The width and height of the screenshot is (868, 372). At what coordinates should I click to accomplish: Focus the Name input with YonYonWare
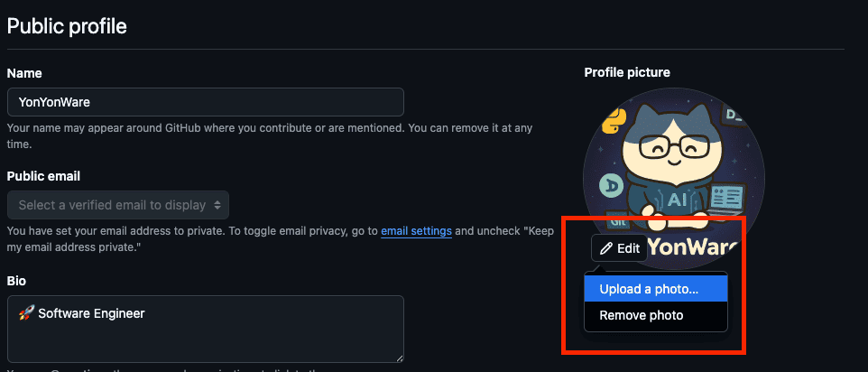tap(205, 102)
